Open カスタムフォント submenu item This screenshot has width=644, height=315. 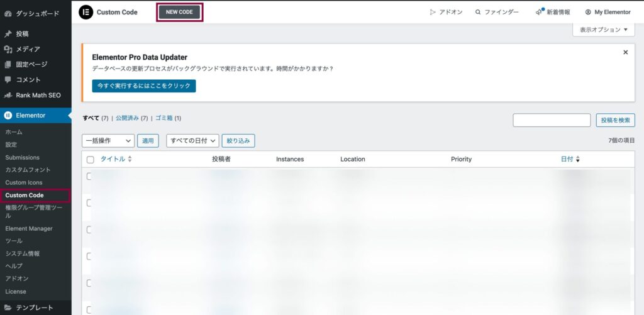pos(28,170)
